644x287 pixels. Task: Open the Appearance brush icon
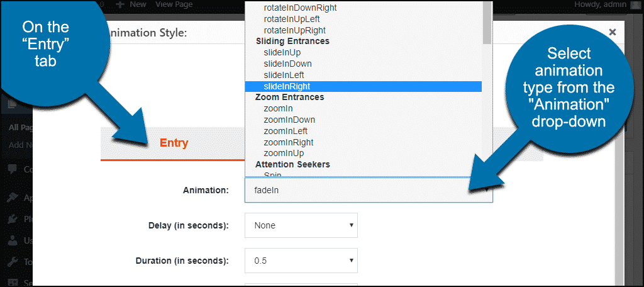[x=13, y=198]
